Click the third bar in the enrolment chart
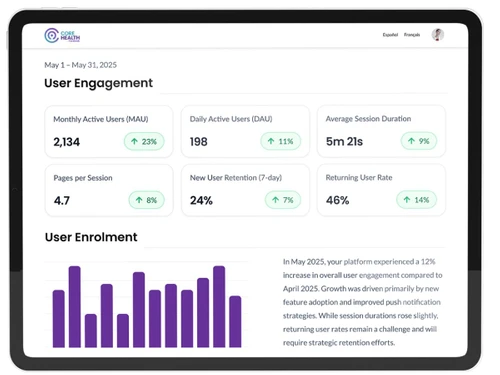The width and height of the screenshot is (500, 375). pos(91,331)
